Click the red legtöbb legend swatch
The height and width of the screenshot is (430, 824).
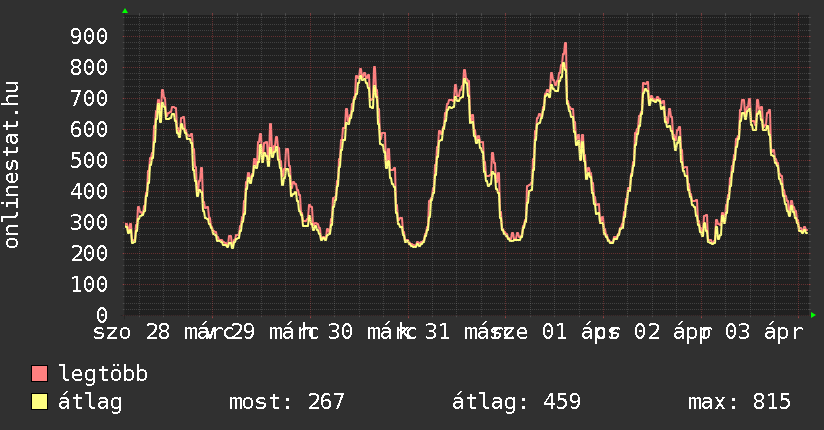click(x=40, y=374)
